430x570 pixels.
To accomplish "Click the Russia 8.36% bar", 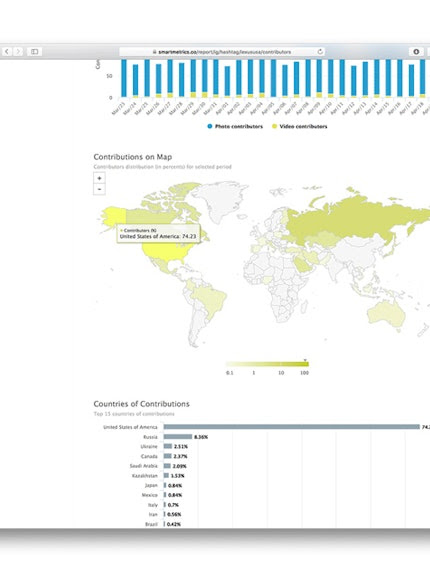I will (x=177, y=437).
